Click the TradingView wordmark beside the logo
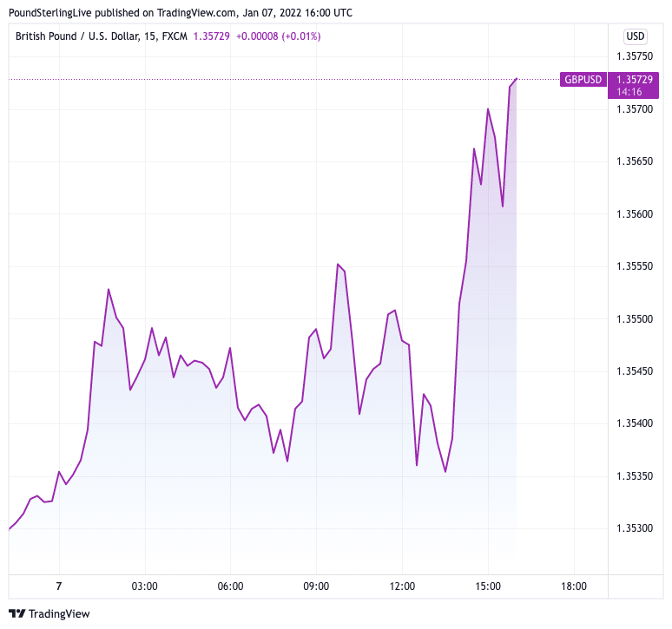The image size is (672, 629). 59,614
